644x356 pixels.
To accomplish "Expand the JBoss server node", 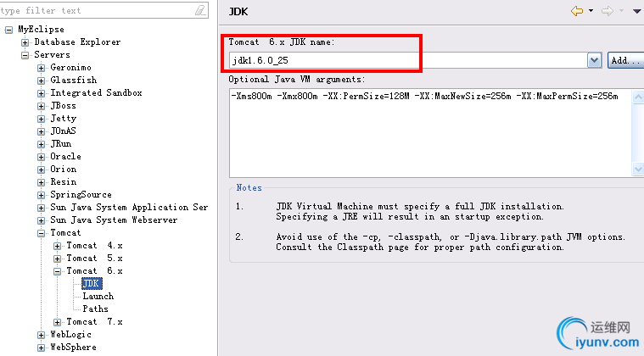I will 41,106.
